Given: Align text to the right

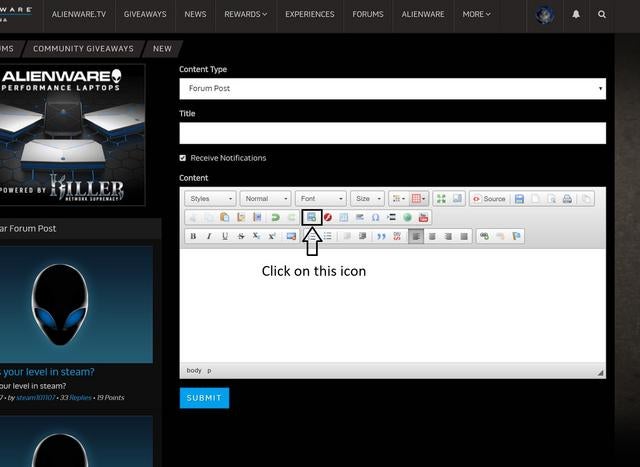Looking at the screenshot, I should (448, 236).
